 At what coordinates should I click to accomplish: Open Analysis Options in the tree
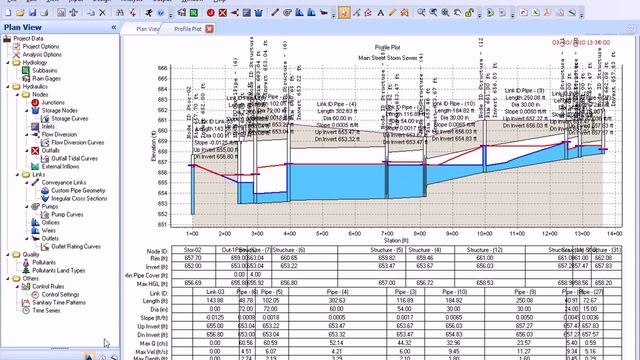[42, 54]
